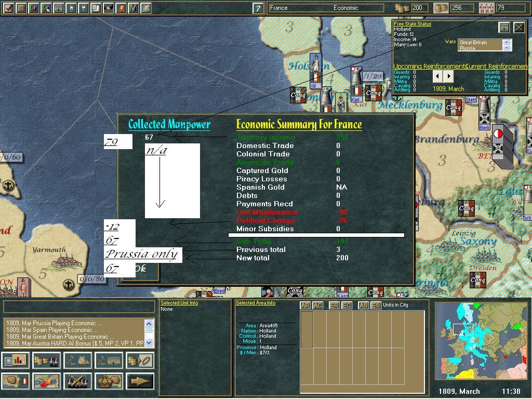Click the France nation name field
The image size is (532, 399).
click(x=278, y=8)
